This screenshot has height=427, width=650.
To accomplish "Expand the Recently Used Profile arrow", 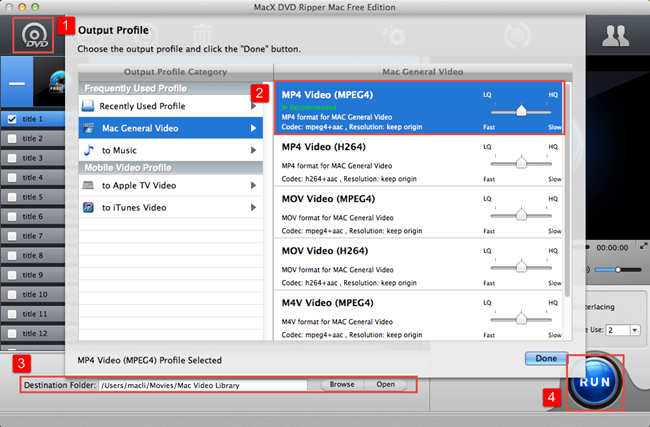I will pyautogui.click(x=253, y=106).
